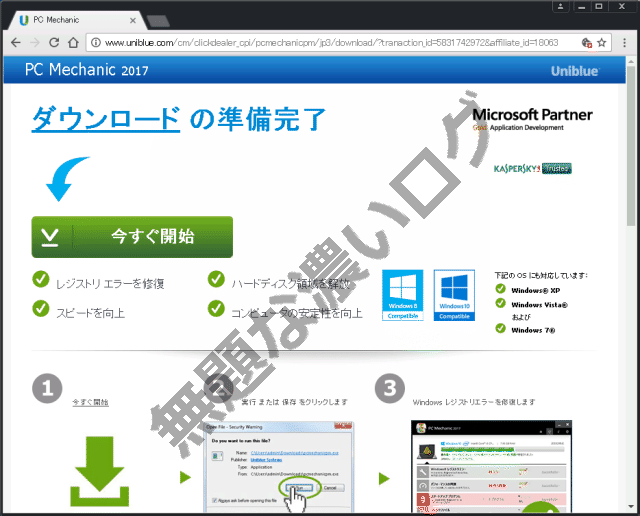This screenshot has height=516, width=640.
Task: Click the Uniblue logo in header
Action: [x=575, y=71]
